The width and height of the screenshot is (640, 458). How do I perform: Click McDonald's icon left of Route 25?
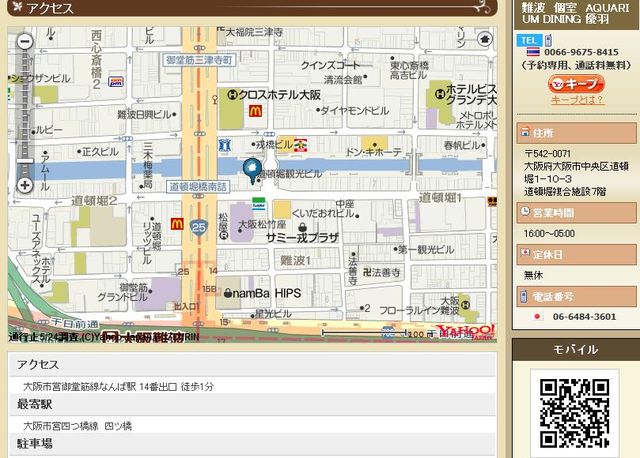177,224
